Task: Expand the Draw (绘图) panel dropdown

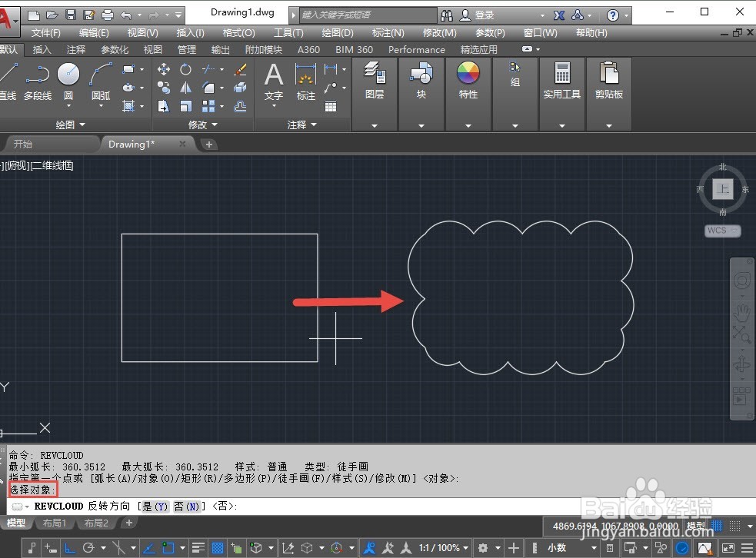Action: pos(71,125)
